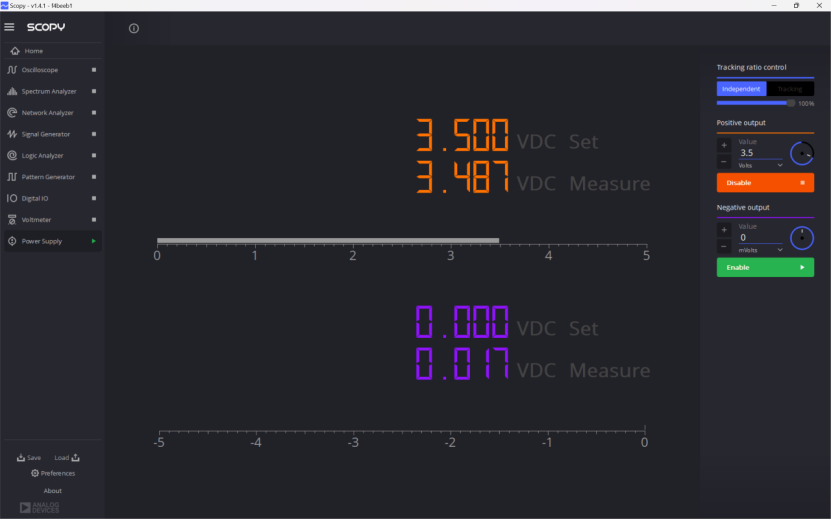
Task: Toggle the Power Supply green run arrow
Action: [94, 241]
